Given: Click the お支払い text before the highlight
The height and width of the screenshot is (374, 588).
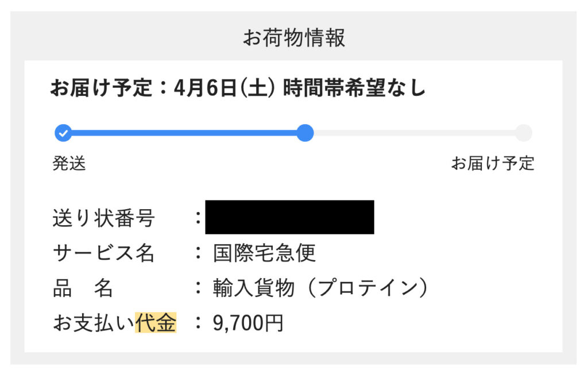Looking at the screenshot, I should (x=93, y=323).
